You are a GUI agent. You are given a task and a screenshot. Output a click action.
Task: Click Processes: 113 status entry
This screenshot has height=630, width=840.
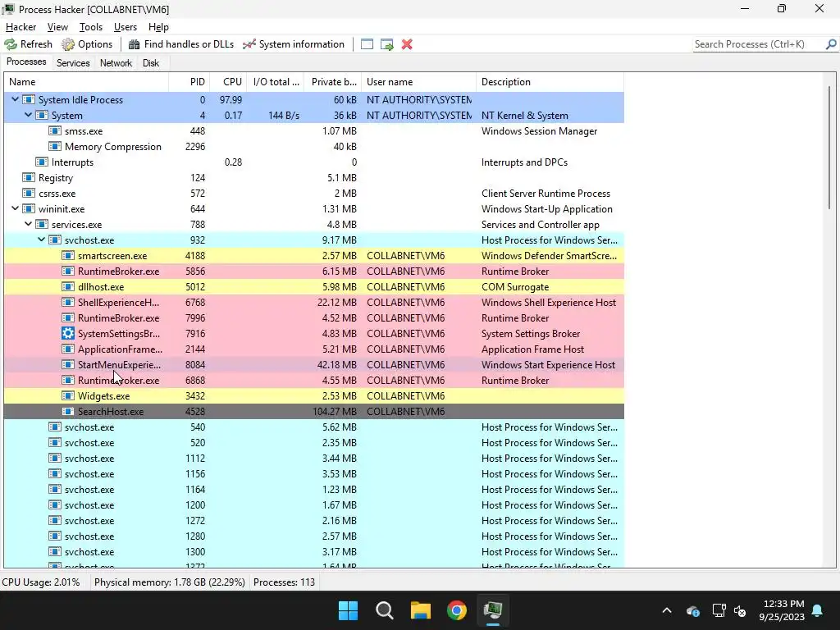pyautogui.click(x=284, y=582)
